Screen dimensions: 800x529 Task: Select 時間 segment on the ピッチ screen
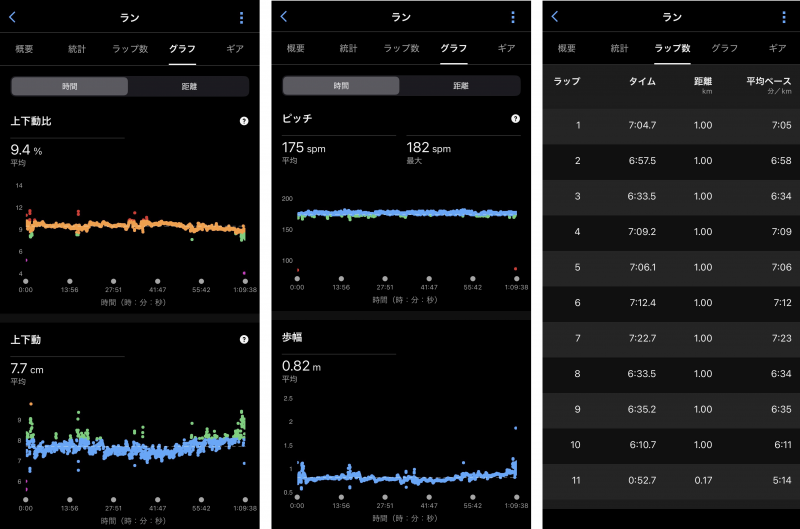[341, 86]
